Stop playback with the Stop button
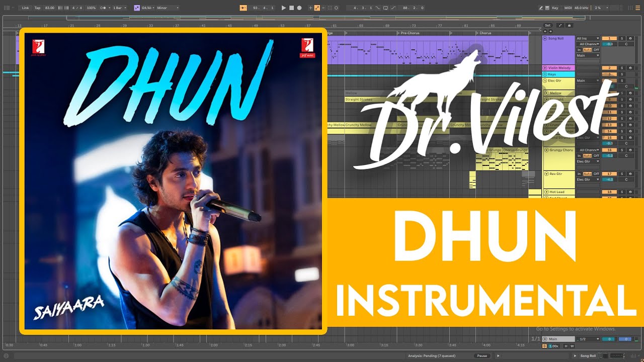Image resolution: width=644 pixels, height=362 pixels. click(291, 8)
